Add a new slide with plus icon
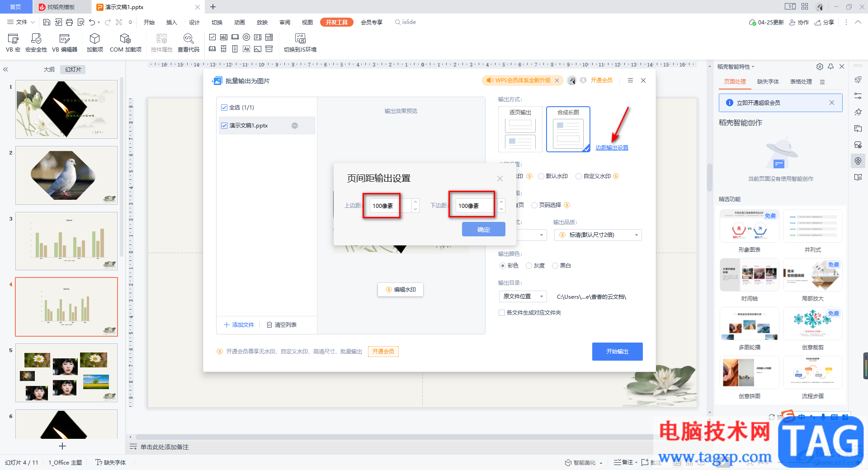 (x=62, y=446)
